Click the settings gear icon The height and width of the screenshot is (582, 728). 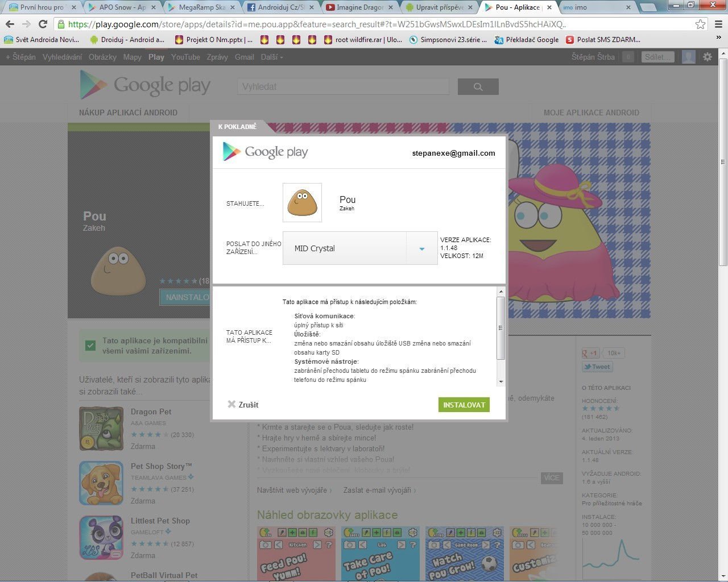708,57
